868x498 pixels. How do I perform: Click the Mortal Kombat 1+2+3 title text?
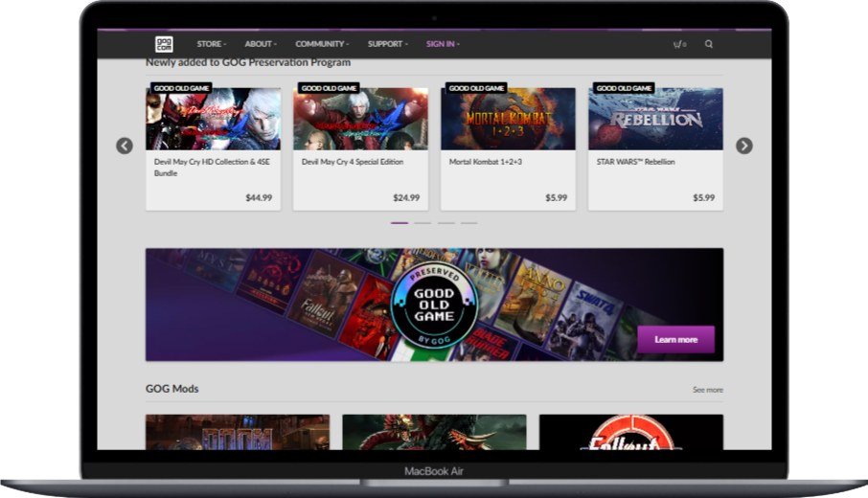pos(486,162)
